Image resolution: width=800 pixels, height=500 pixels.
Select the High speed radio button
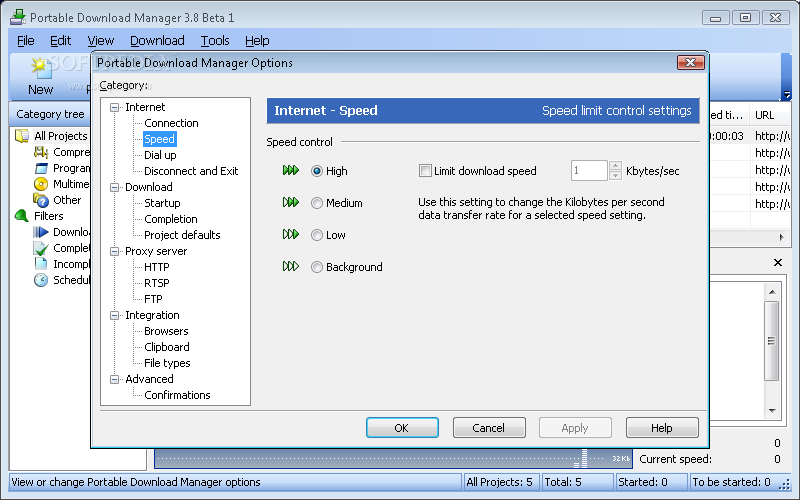click(317, 171)
